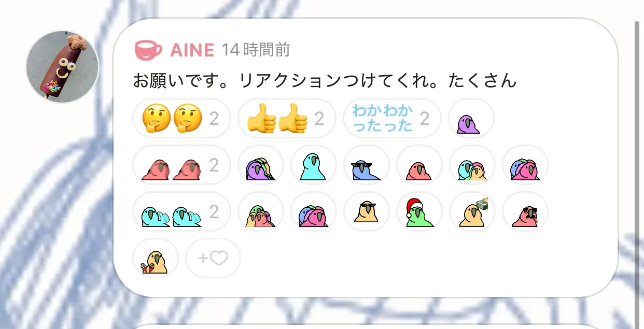The width and height of the screenshot is (644, 329).
Task: Open the chocolate bar avatar image
Action: click(62, 66)
